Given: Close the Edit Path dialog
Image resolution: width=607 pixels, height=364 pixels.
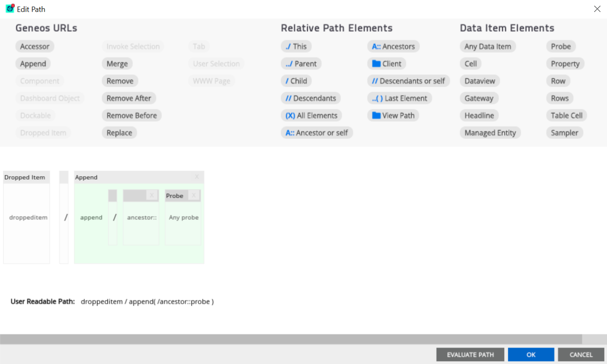Looking at the screenshot, I should (597, 9).
